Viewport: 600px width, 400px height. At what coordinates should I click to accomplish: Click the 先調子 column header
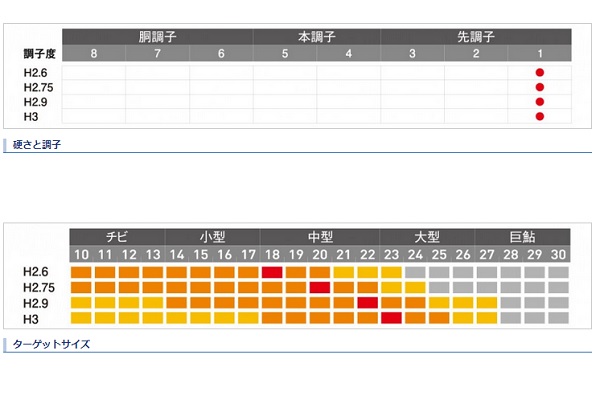[476, 37]
